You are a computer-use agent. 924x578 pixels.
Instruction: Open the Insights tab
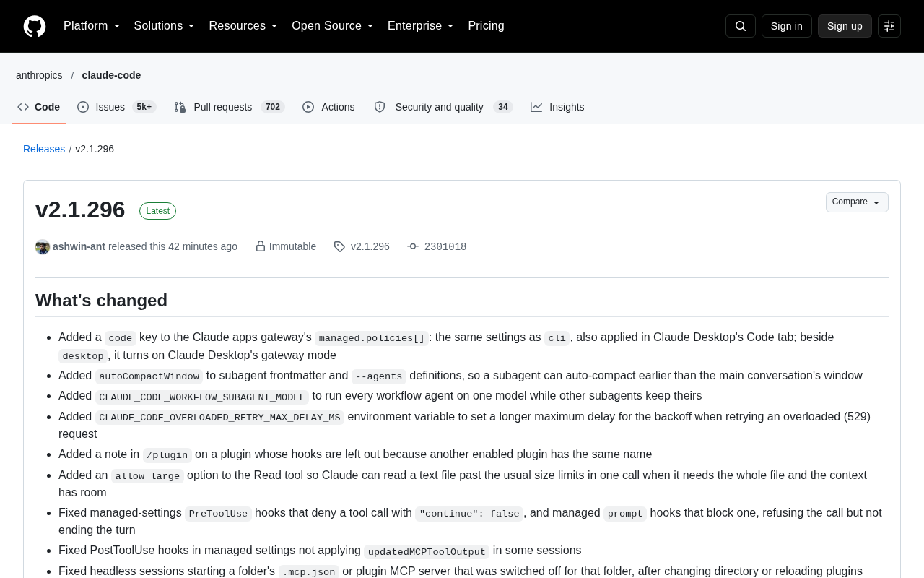[x=557, y=107]
